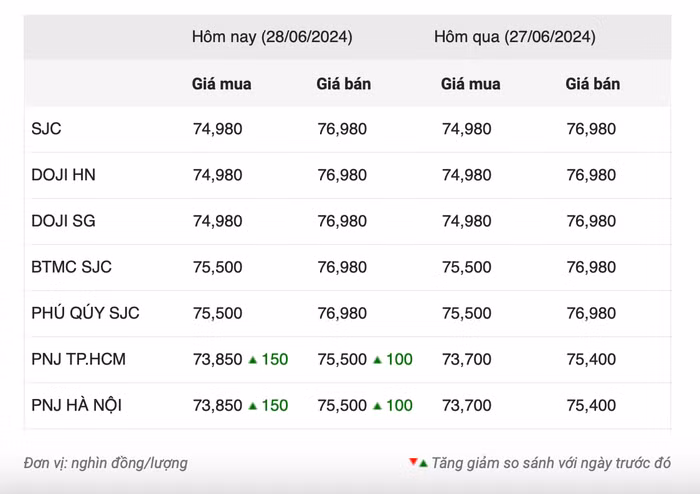Click the Đơn vị: nghìn đồng/lượng note
Viewport: 700px width, 494px height.
tap(106, 463)
